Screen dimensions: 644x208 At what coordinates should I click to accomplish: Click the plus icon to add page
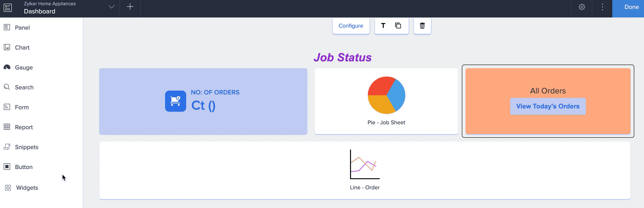pyautogui.click(x=130, y=7)
